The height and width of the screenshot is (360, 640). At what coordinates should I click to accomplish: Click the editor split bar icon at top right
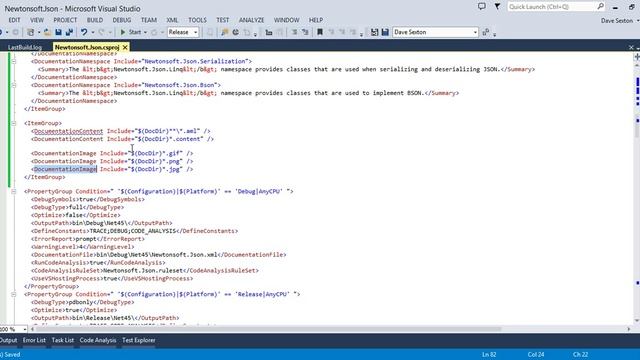point(637,57)
